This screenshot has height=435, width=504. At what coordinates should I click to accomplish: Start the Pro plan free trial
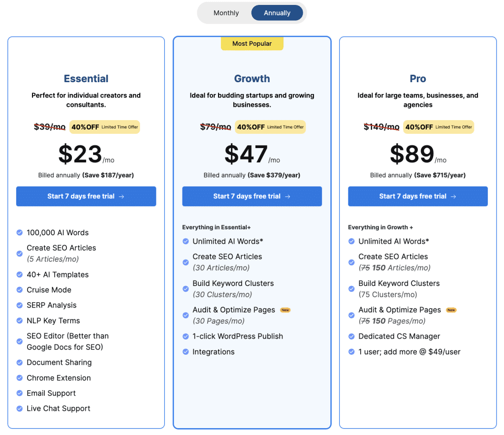(418, 196)
